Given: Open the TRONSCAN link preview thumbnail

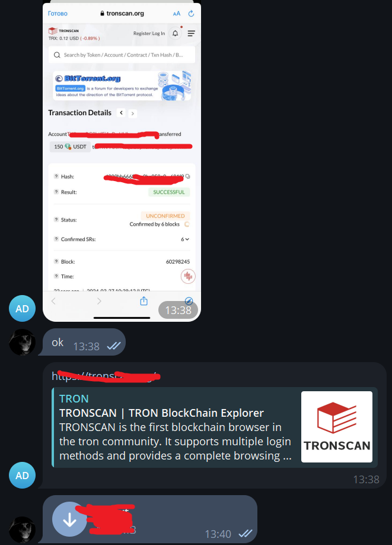Looking at the screenshot, I should pyautogui.click(x=337, y=427).
